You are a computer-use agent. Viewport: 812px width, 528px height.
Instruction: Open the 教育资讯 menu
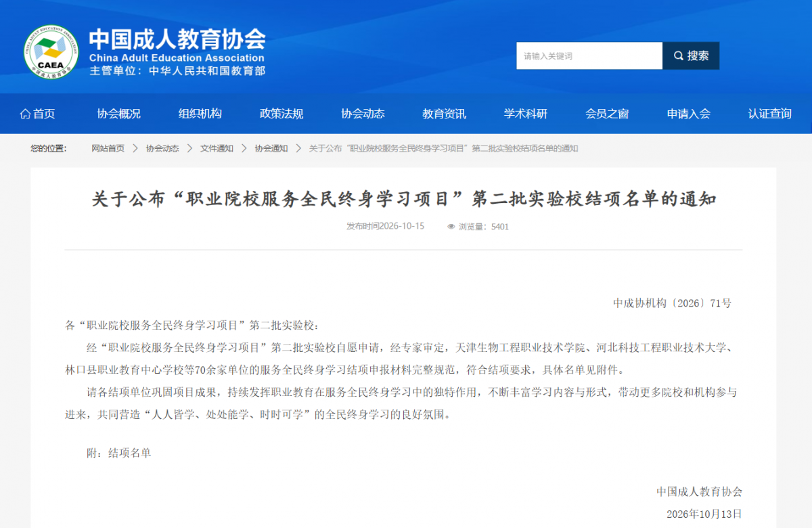point(445,114)
